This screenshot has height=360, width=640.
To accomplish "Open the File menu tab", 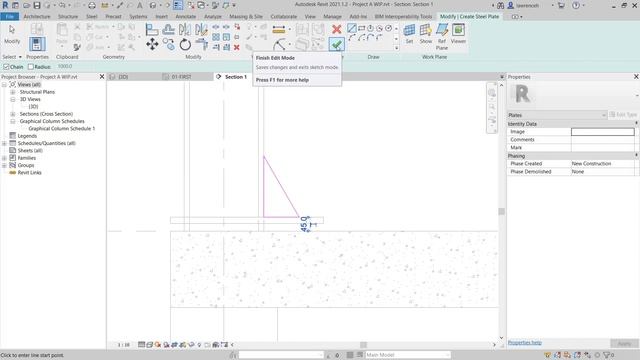I will click(10, 16).
